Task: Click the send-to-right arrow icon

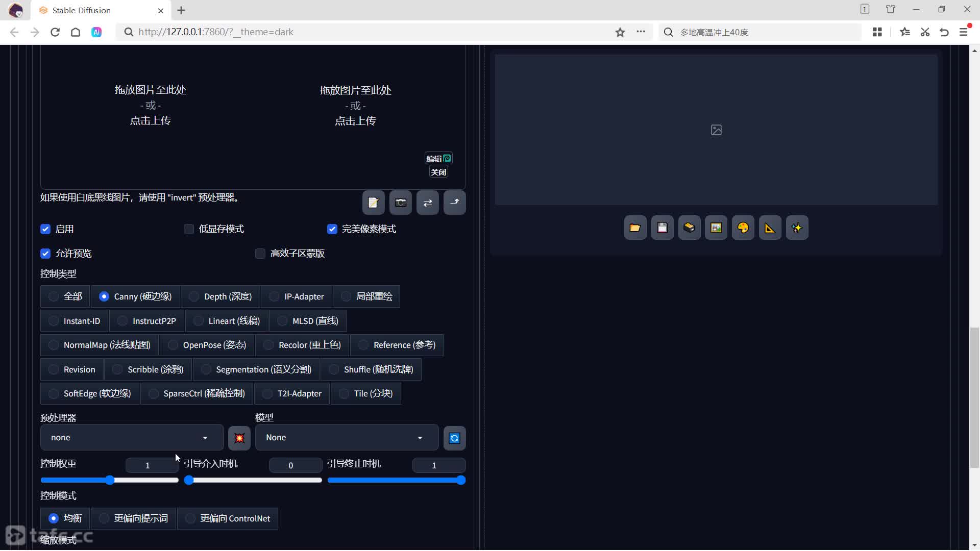Action: pos(455,203)
